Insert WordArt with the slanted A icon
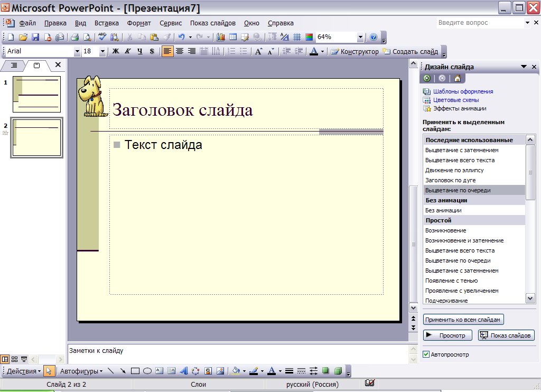The height and width of the screenshot is (392, 541). click(184, 371)
